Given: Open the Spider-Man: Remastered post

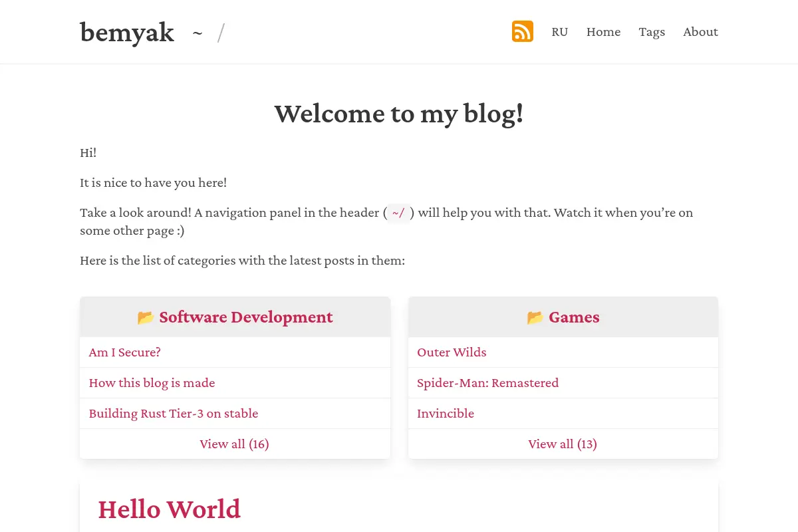Looking at the screenshot, I should (x=487, y=383).
